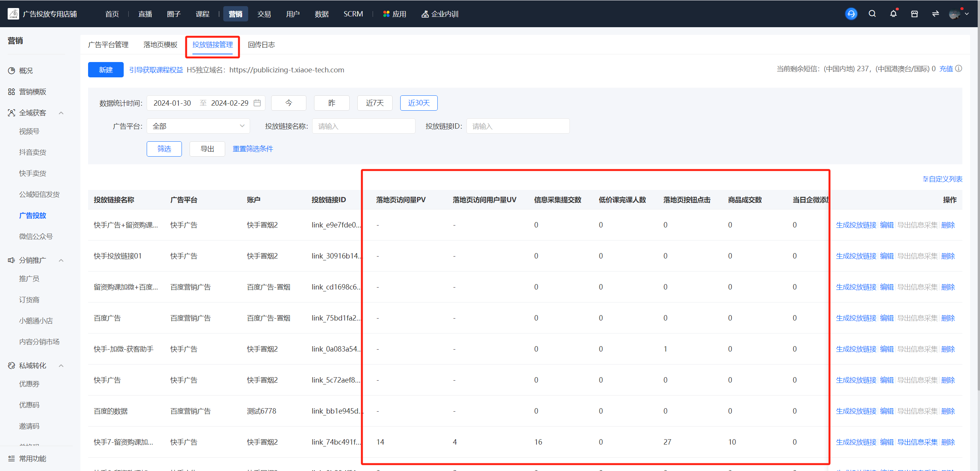Open 企业内训 in top navigation
Viewport: 980px width, 471px height.
click(x=440, y=14)
